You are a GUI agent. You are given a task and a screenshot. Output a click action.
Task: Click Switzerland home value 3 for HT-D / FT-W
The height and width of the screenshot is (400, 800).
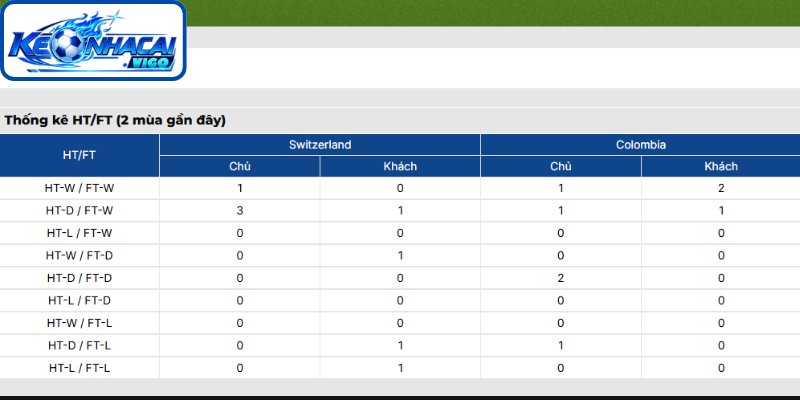pos(240,211)
